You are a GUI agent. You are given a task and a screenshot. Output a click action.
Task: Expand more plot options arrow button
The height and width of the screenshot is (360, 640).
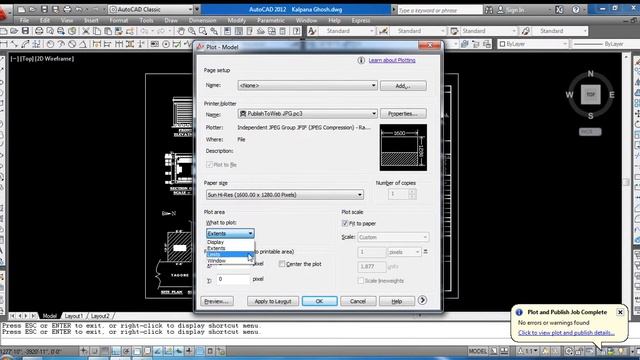click(x=422, y=300)
